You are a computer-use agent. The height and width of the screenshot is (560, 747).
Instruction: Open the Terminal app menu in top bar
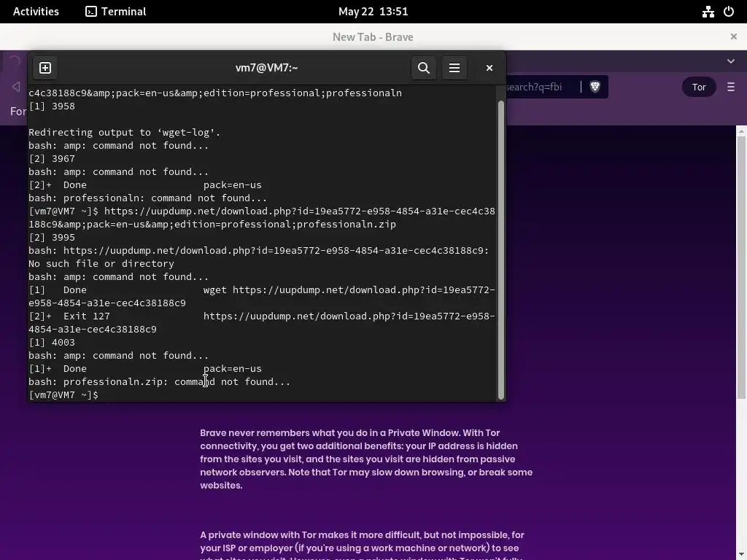coord(116,12)
